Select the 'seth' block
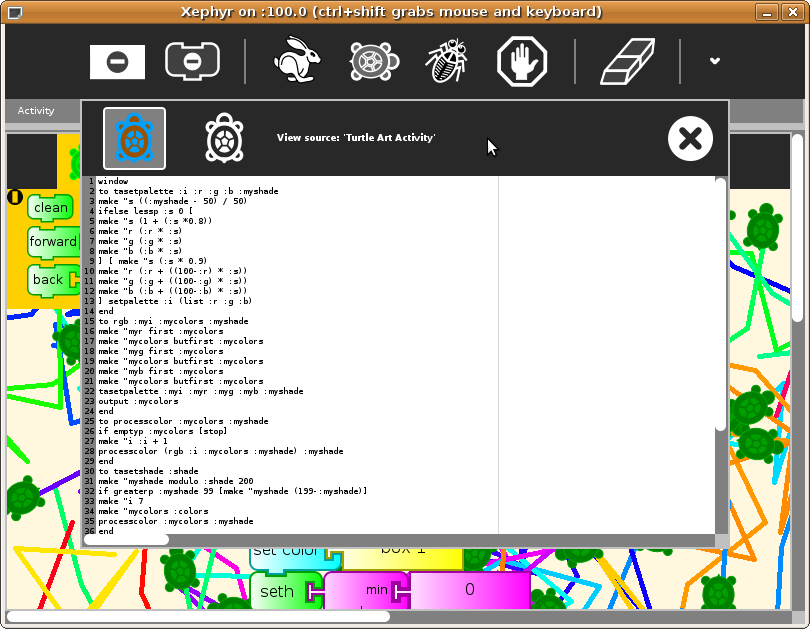Viewport: 810px width, 629px height. click(277, 591)
